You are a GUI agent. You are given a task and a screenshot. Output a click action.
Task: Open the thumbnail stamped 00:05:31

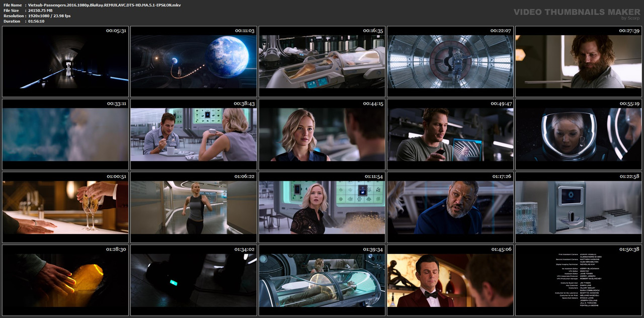pyautogui.click(x=65, y=61)
